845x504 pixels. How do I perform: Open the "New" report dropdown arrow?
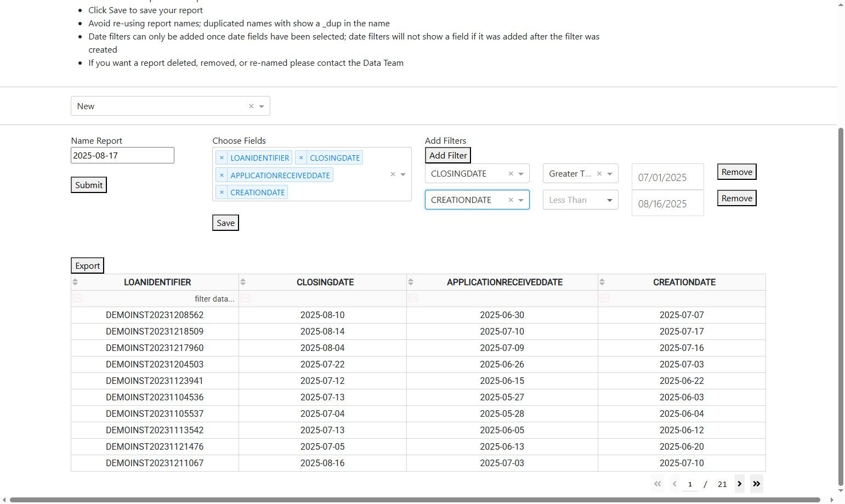262,106
